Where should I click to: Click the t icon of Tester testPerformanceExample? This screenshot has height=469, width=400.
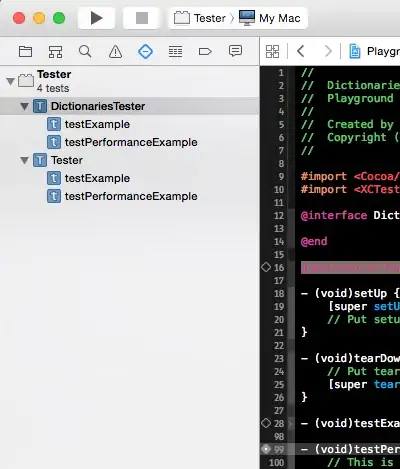point(54,196)
